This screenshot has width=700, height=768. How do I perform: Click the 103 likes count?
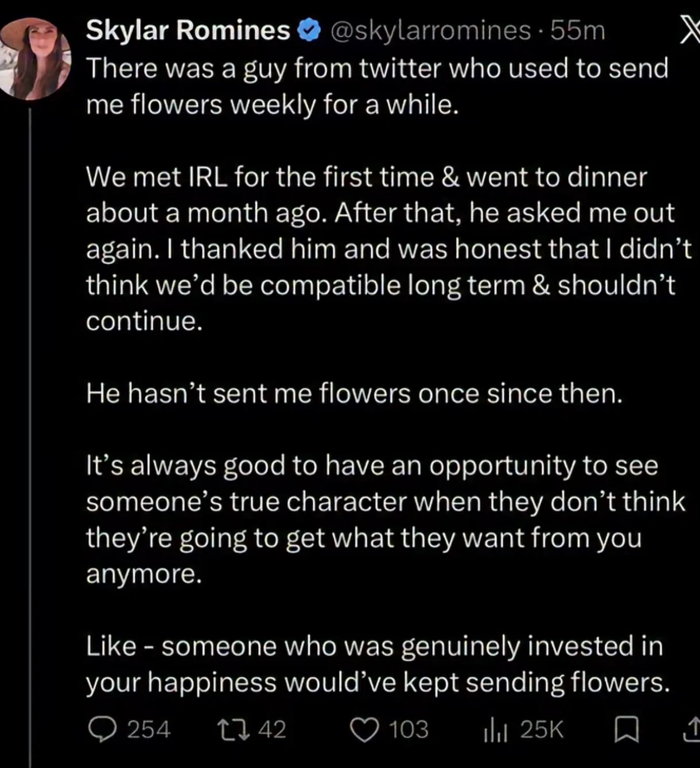coord(409,730)
